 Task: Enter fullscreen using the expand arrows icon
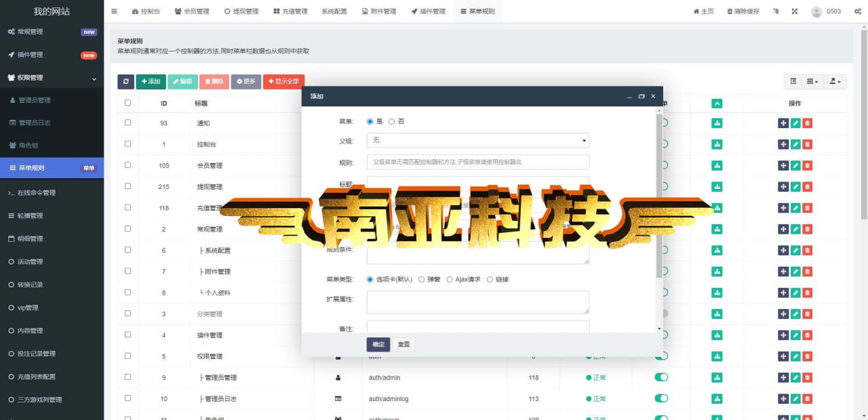[x=794, y=12]
